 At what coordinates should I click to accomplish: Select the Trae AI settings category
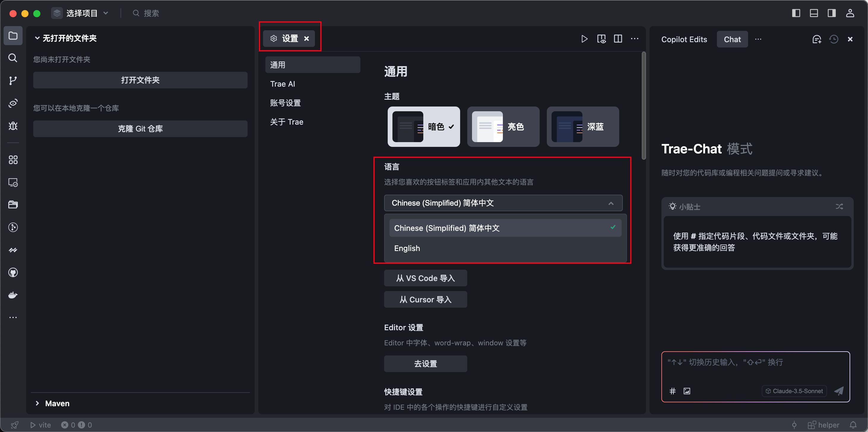(x=282, y=84)
